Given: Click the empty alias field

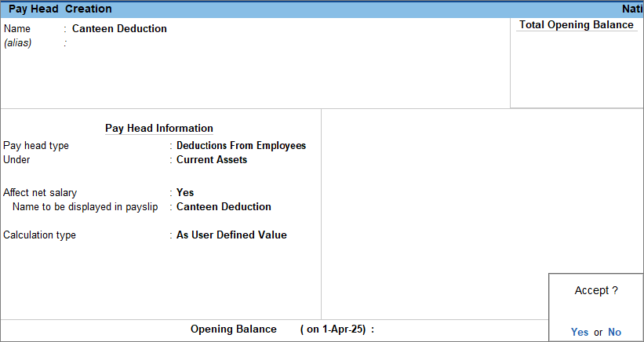Looking at the screenshot, I should coord(118,43).
